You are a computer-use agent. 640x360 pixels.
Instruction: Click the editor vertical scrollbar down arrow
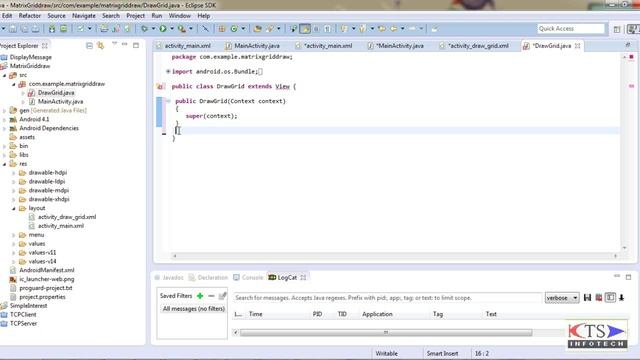[x=624, y=248]
